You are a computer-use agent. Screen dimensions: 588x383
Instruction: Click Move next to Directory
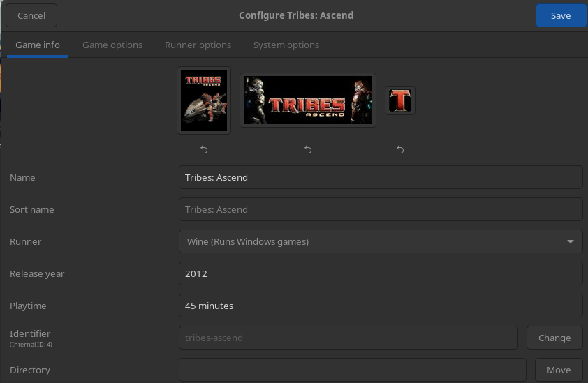click(x=559, y=370)
